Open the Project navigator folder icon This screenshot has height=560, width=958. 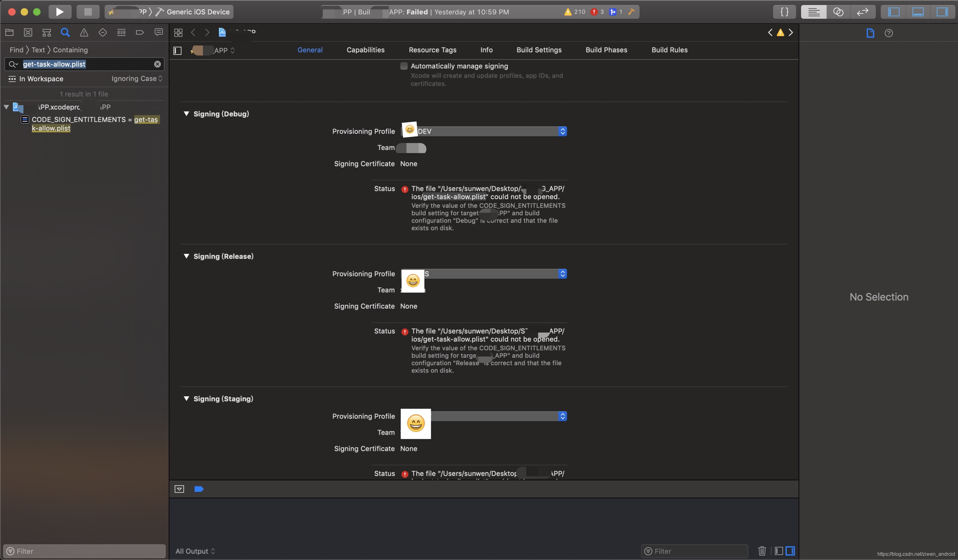click(10, 32)
